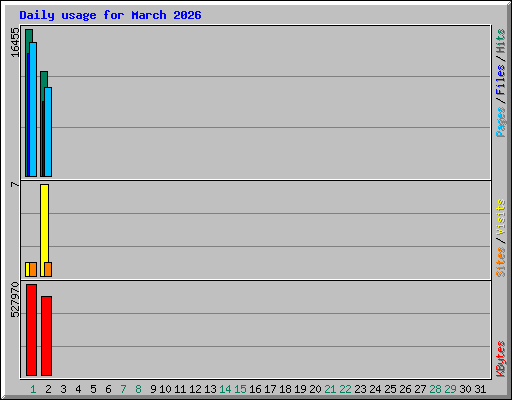Click day label 25 on the x-axis

390,389
